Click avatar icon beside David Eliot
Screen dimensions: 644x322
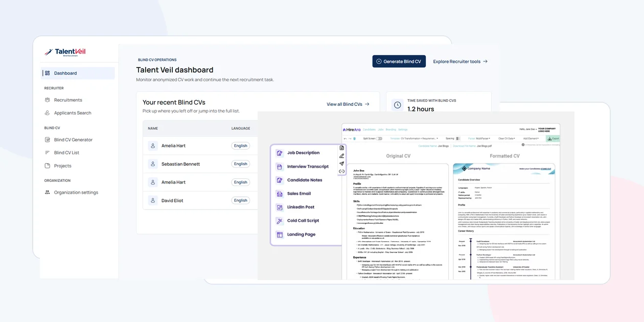(x=153, y=200)
